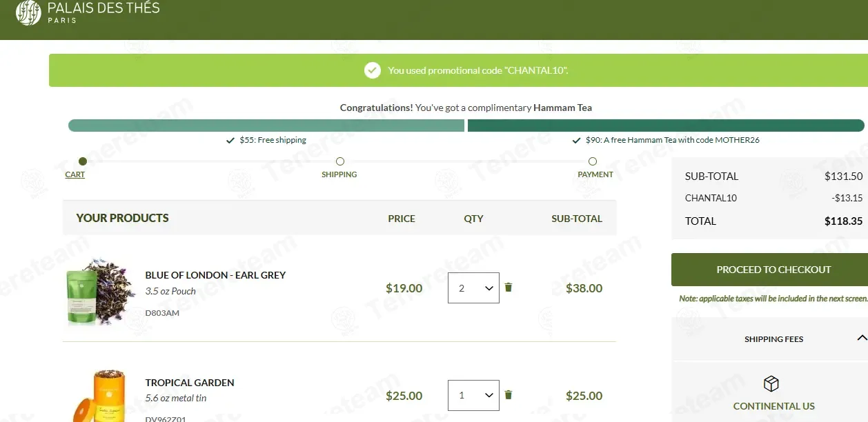
Task: Click the promo code success checkmark icon
Action: (373, 70)
